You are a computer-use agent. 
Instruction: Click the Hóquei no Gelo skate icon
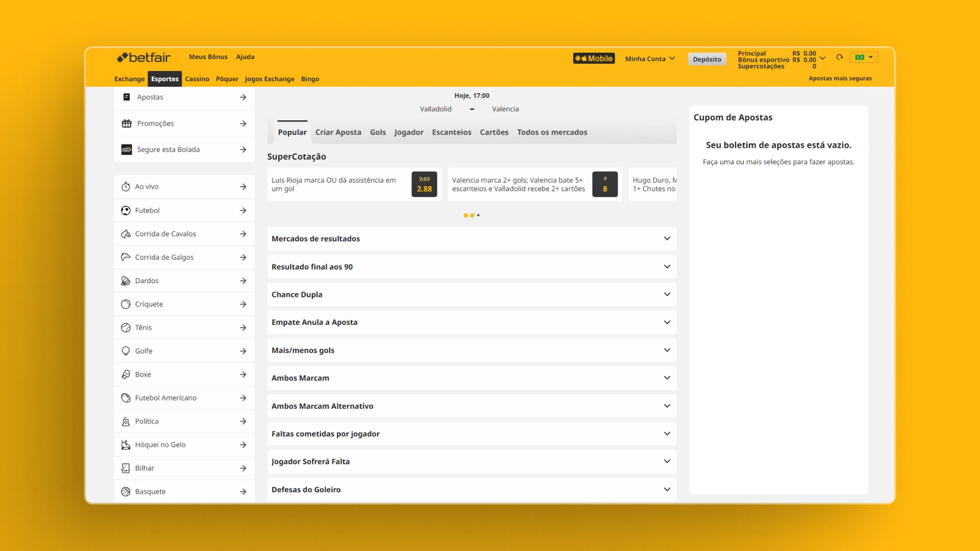coord(126,445)
